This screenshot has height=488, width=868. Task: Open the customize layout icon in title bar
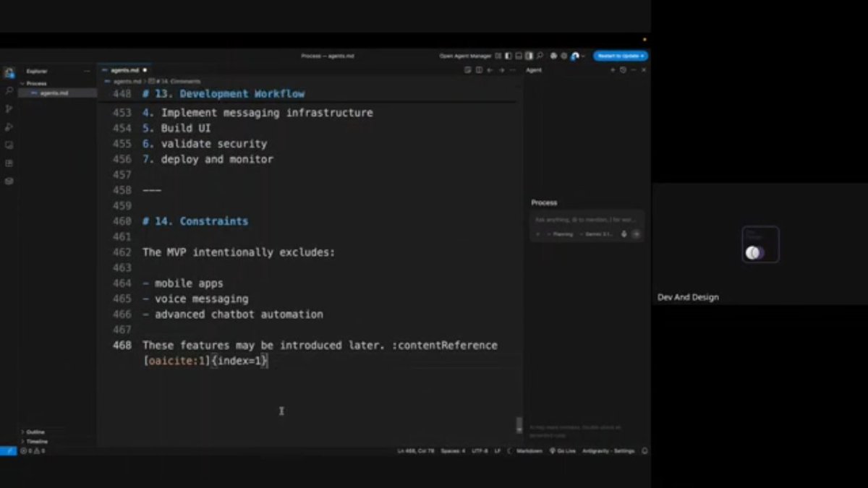click(498, 56)
